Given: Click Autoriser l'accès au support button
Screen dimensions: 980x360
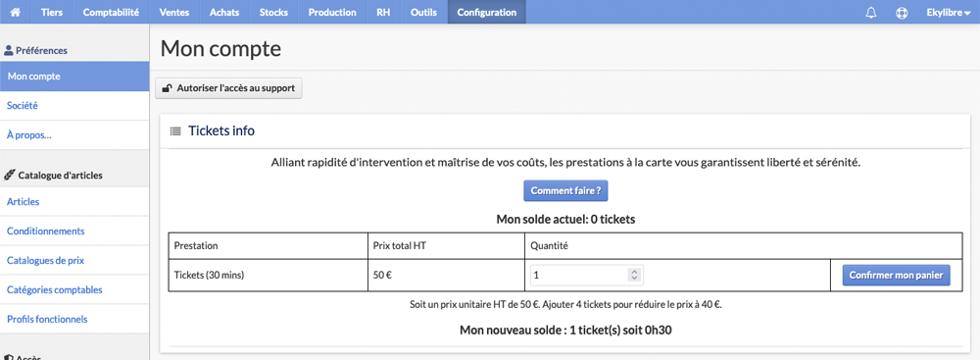Looking at the screenshot, I should pyautogui.click(x=228, y=88).
